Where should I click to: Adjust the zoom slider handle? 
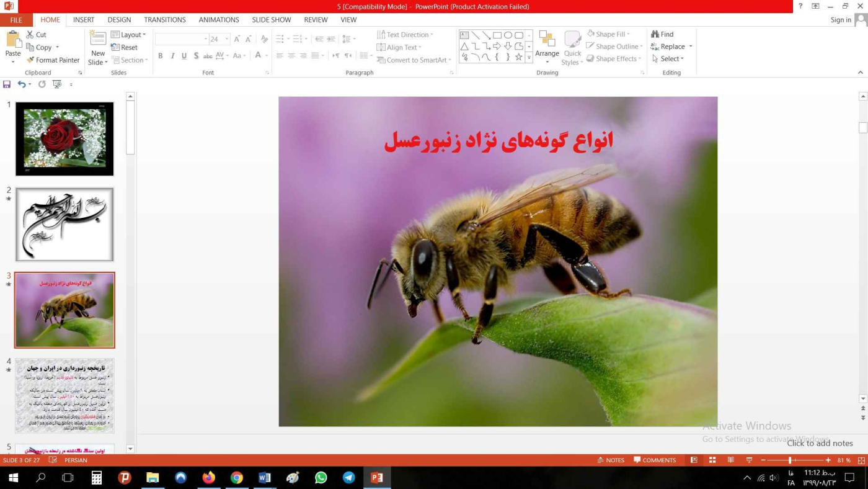pyautogui.click(x=790, y=460)
